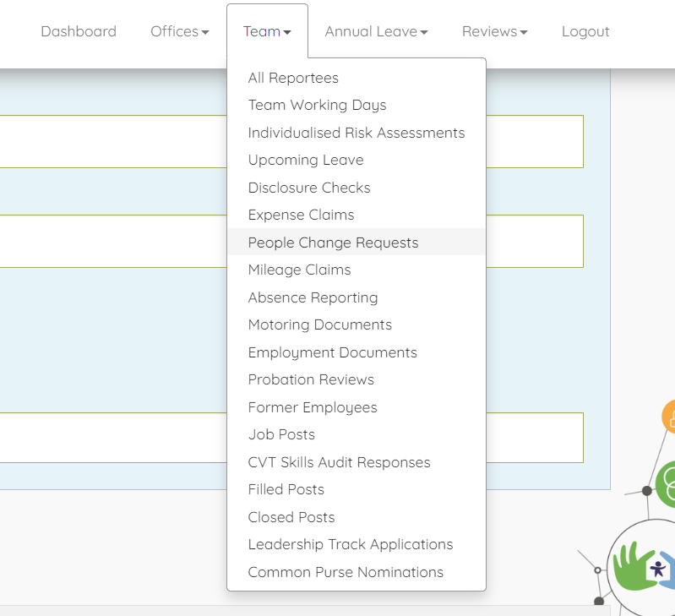Choose Individualised Risk Assessments
The height and width of the screenshot is (616, 675).
pos(356,133)
